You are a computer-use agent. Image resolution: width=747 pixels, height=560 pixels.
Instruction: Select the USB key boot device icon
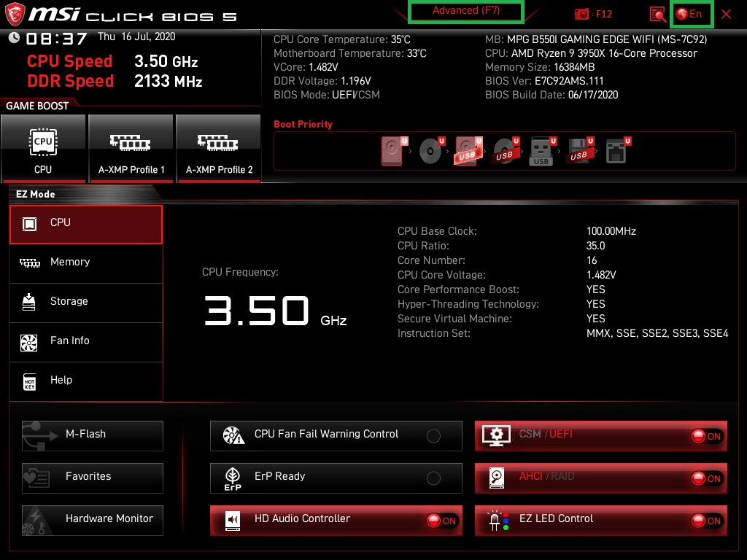coord(543,152)
